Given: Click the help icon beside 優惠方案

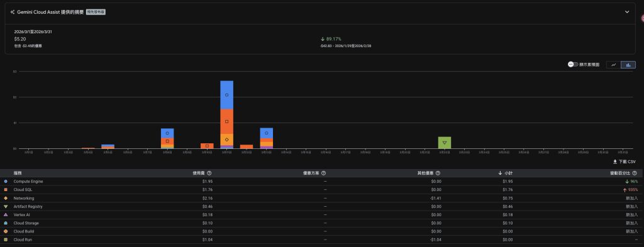Looking at the screenshot, I should tap(324, 173).
